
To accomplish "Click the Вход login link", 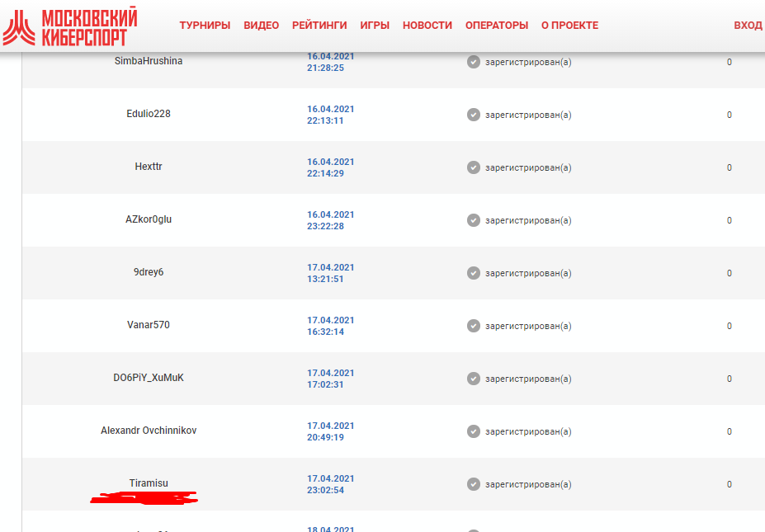I will tap(748, 26).
